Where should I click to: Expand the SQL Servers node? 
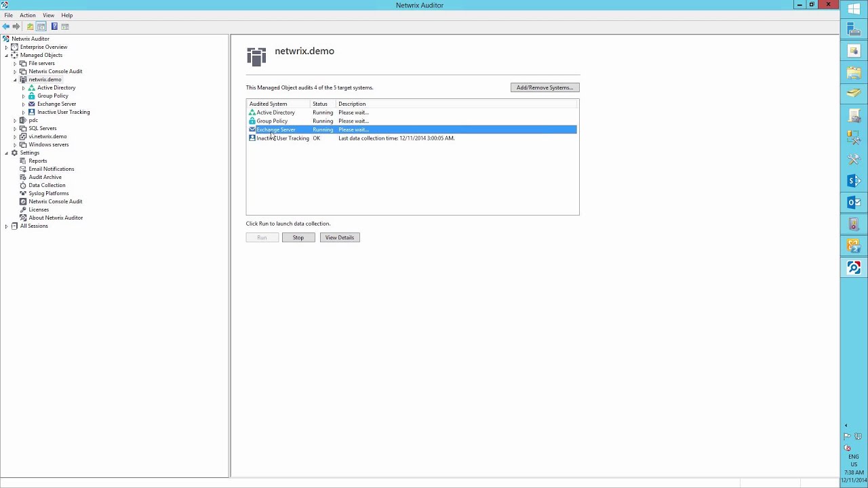coord(15,128)
